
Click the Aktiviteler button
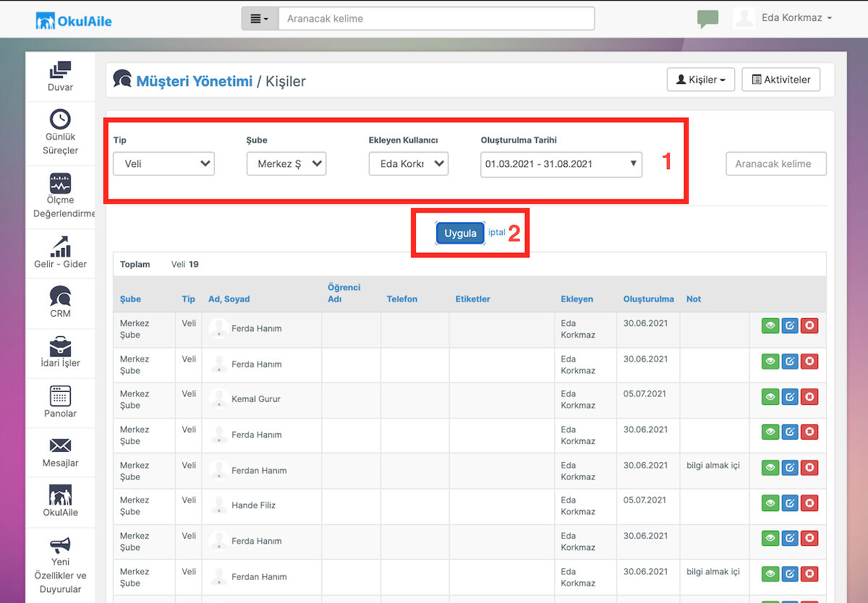(781, 80)
